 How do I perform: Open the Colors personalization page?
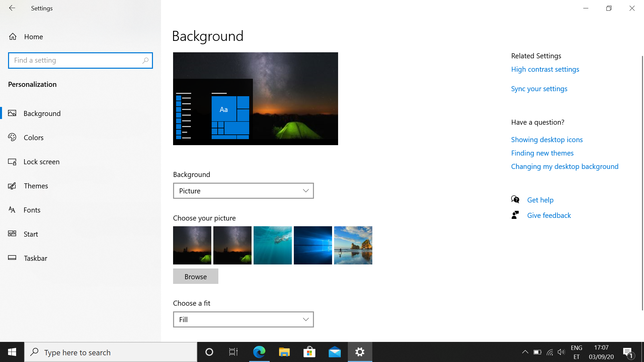34,137
